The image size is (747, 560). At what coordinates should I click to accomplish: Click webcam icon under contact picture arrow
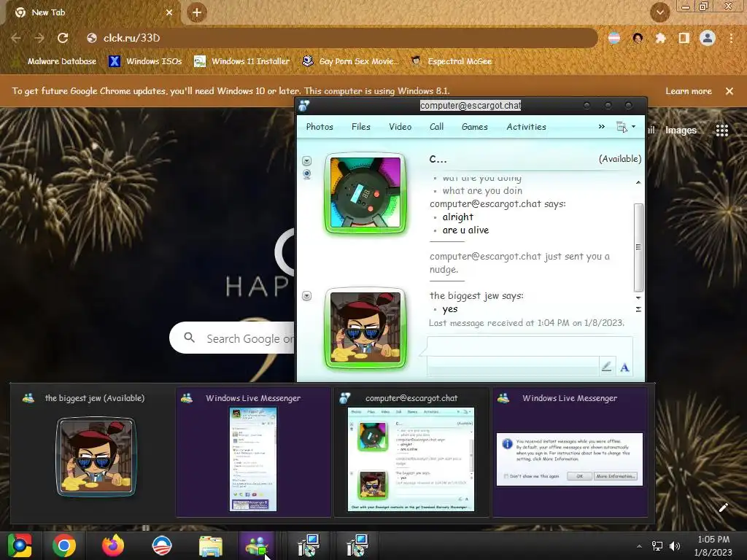click(307, 174)
